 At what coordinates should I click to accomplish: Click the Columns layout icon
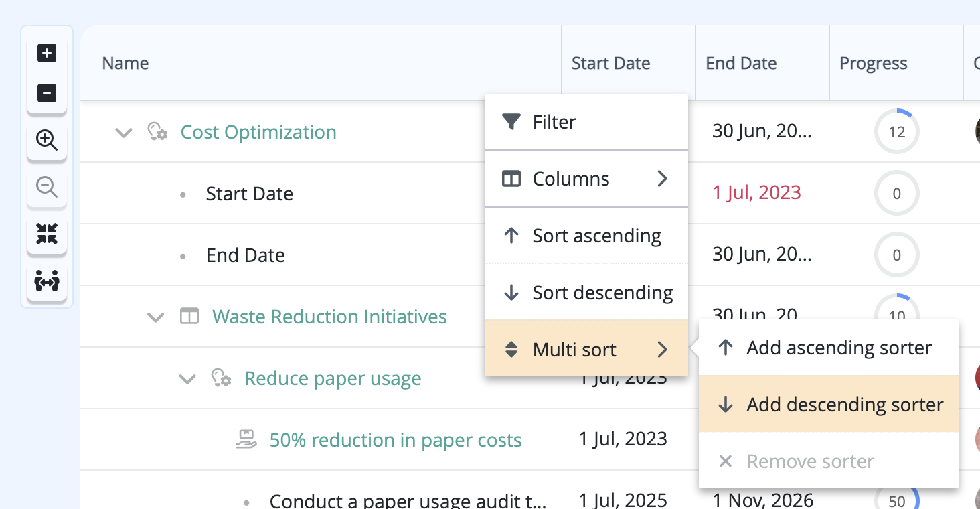point(511,179)
